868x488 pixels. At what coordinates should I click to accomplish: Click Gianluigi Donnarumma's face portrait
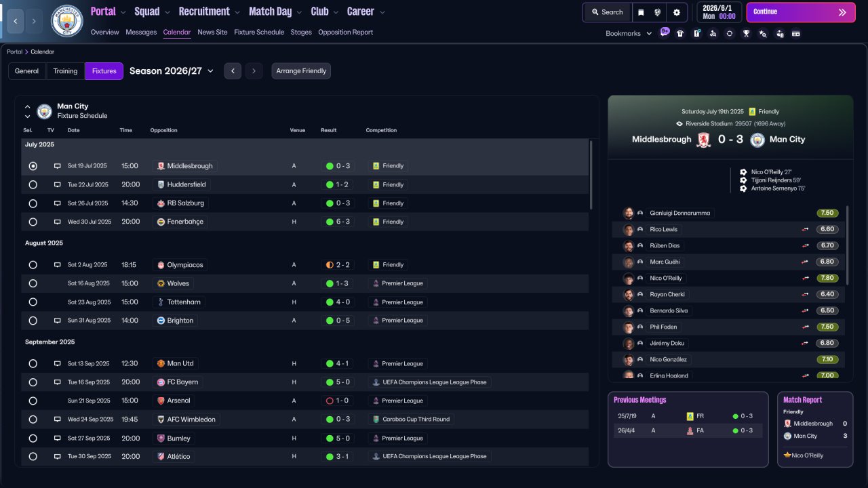click(x=629, y=213)
